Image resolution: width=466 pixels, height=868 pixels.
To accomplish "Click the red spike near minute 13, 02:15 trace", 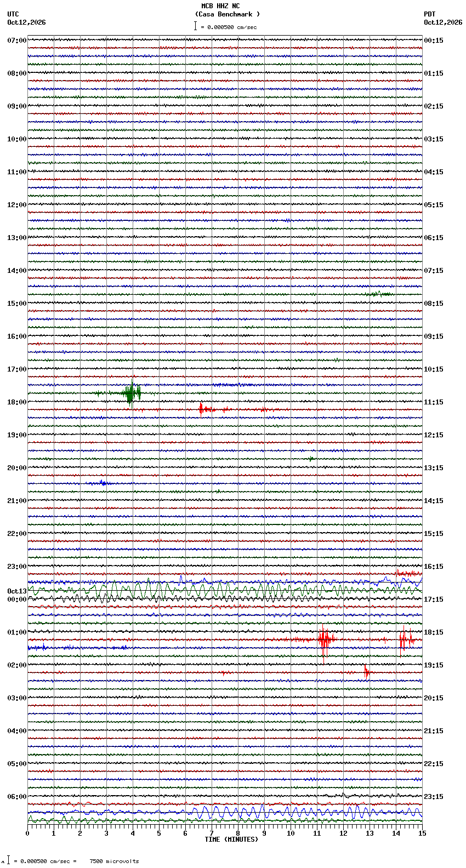I will pos(366,672).
